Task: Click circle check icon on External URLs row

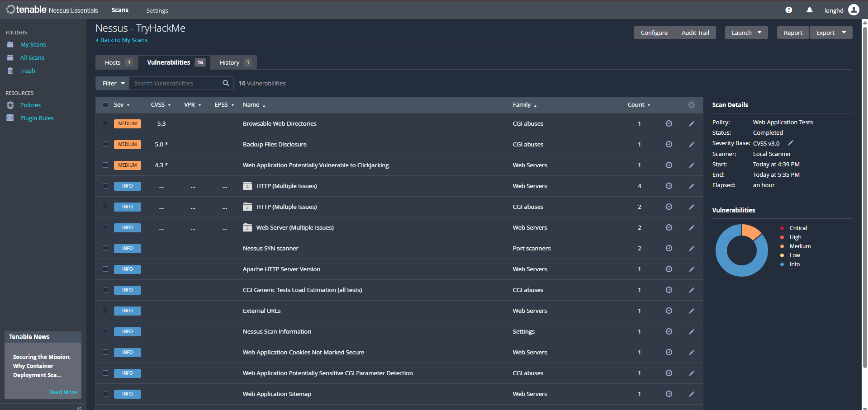Action: click(669, 311)
